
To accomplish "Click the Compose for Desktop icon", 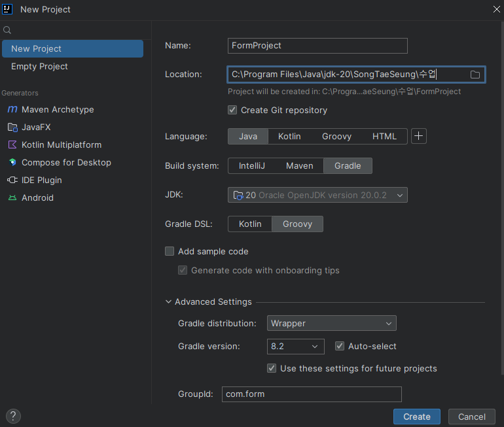I will tap(12, 162).
